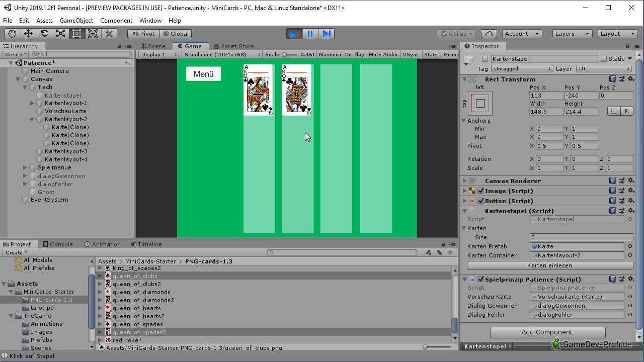Select the Hand tool
Viewport: 644px width, 362px height.
coord(12,34)
